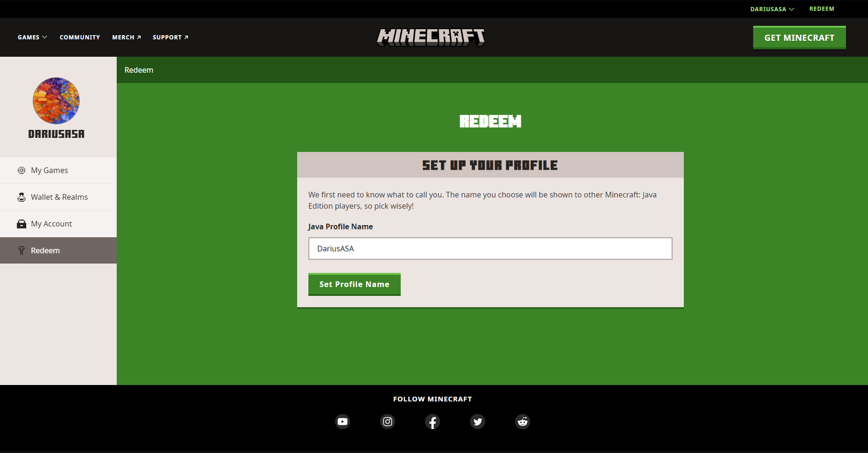Click the DARIUSASA username under avatar

(x=56, y=134)
